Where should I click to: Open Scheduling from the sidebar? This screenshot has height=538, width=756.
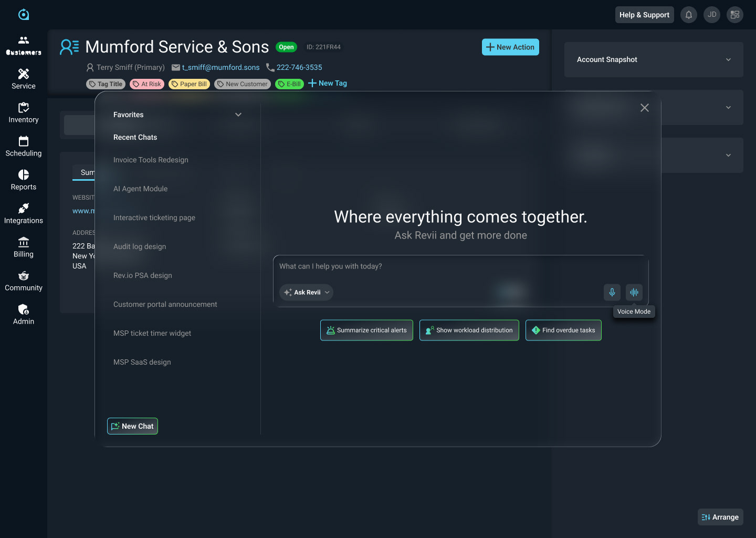click(x=24, y=147)
